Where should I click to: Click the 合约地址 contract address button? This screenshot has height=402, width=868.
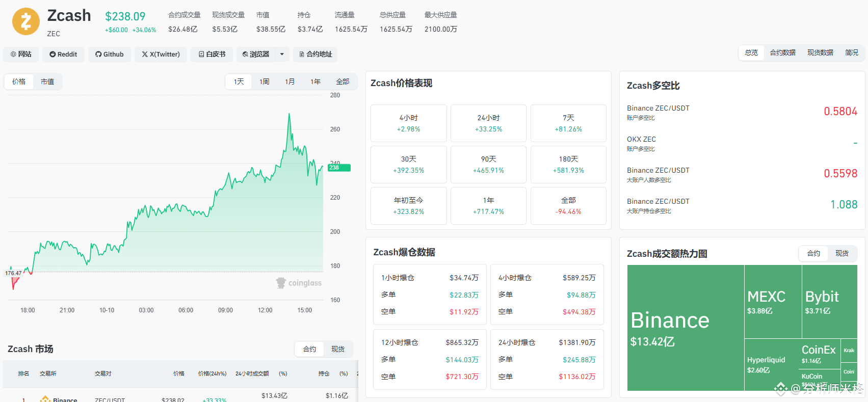[315, 55]
